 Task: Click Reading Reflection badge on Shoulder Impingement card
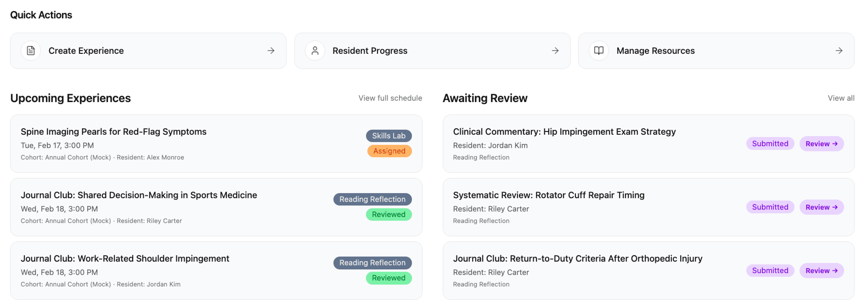pos(372,263)
